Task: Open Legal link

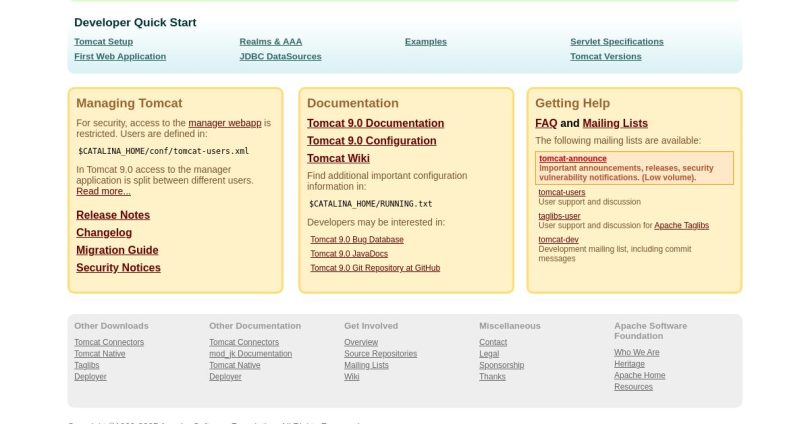Action: tap(489, 354)
